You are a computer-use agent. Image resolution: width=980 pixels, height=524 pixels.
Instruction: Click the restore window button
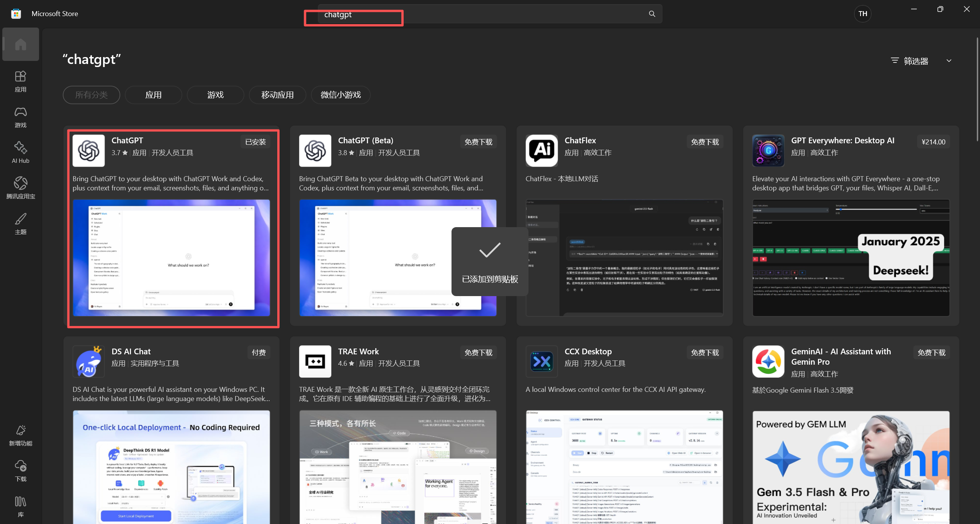[940, 9]
